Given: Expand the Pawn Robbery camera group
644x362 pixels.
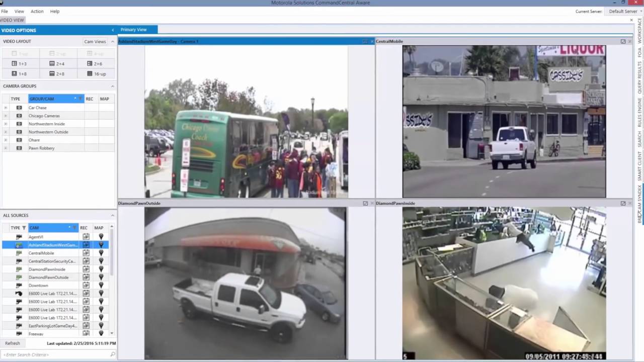Looking at the screenshot, I should [6, 148].
